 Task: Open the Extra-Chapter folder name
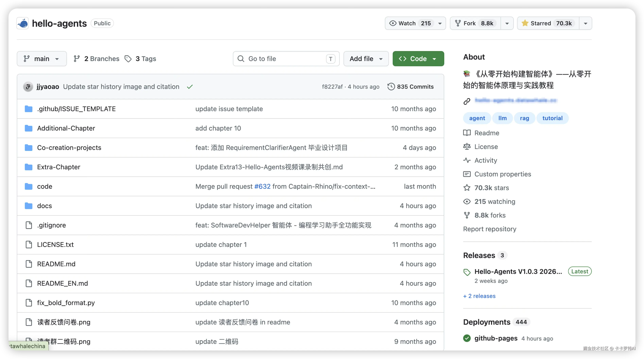coord(59,167)
